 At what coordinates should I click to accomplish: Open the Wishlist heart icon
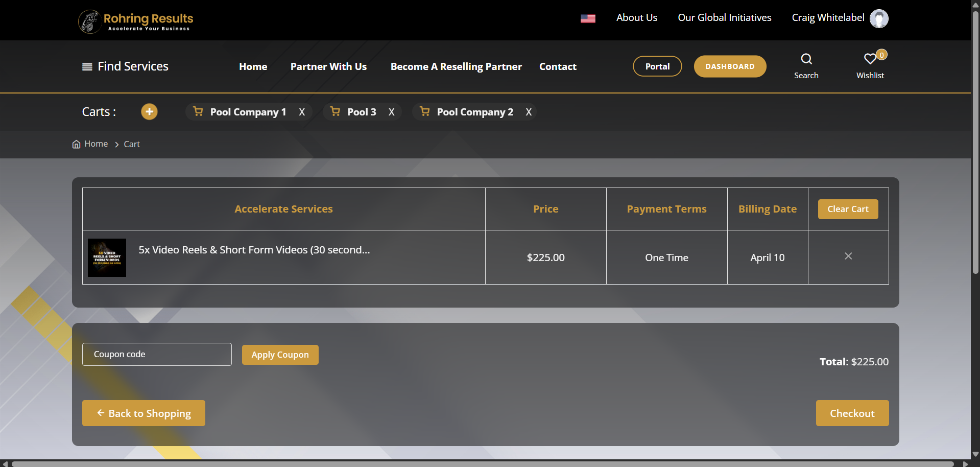870,59
